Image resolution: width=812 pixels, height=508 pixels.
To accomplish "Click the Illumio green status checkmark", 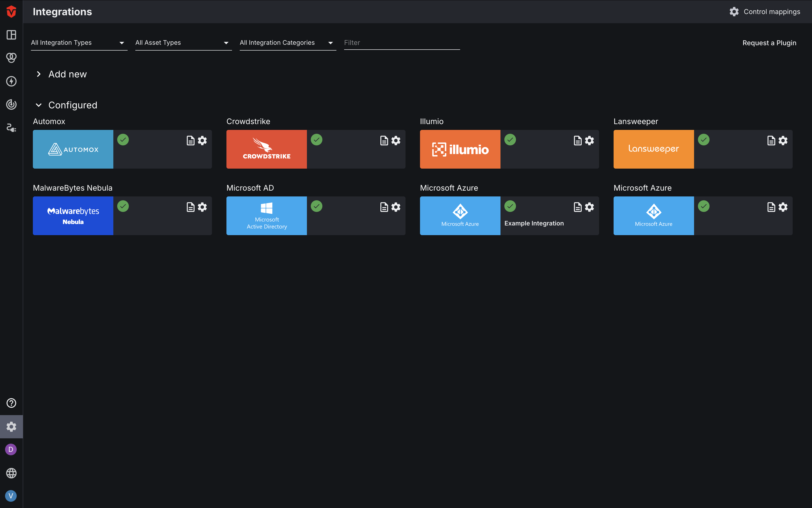I will 510,139.
